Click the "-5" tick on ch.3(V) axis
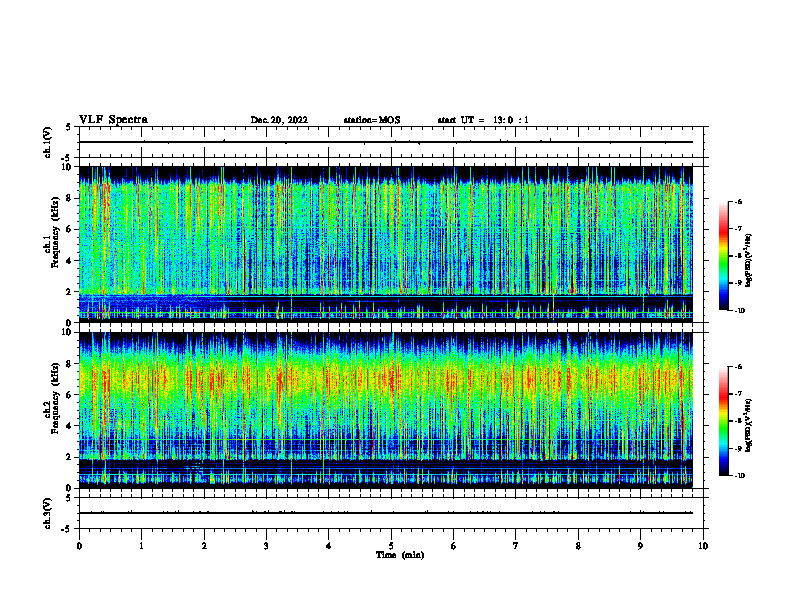 [68, 529]
